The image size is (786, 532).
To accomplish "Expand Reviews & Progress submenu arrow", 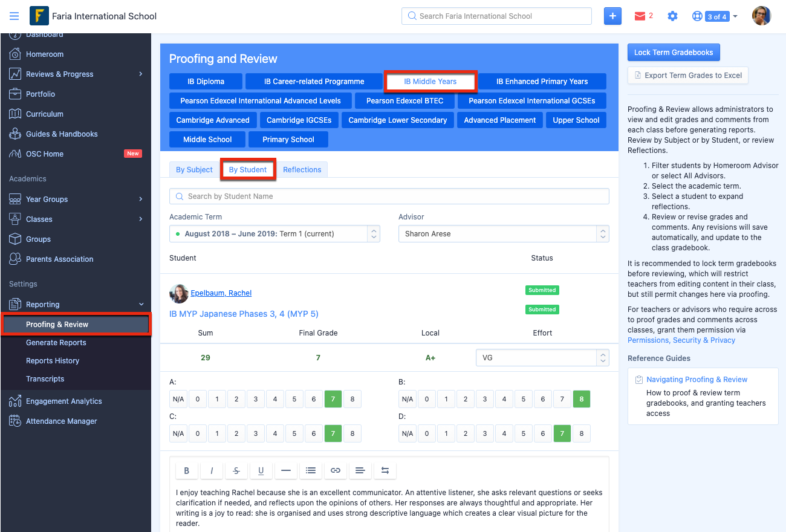I will [141, 74].
